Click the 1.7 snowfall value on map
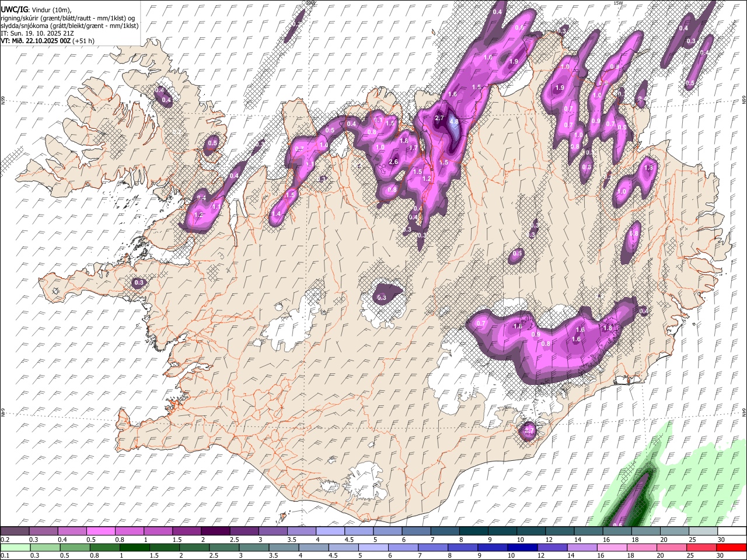The height and width of the screenshot is (560, 747). (413, 148)
